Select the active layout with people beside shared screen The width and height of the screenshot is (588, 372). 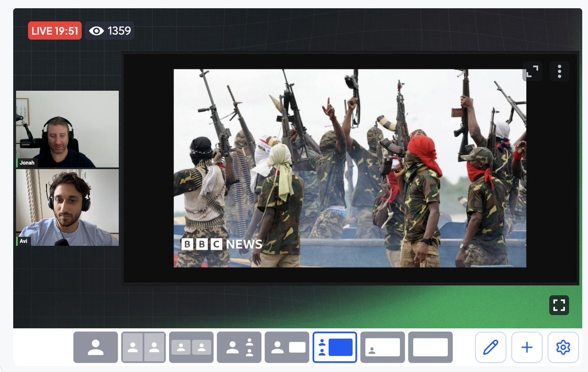pyautogui.click(x=335, y=347)
